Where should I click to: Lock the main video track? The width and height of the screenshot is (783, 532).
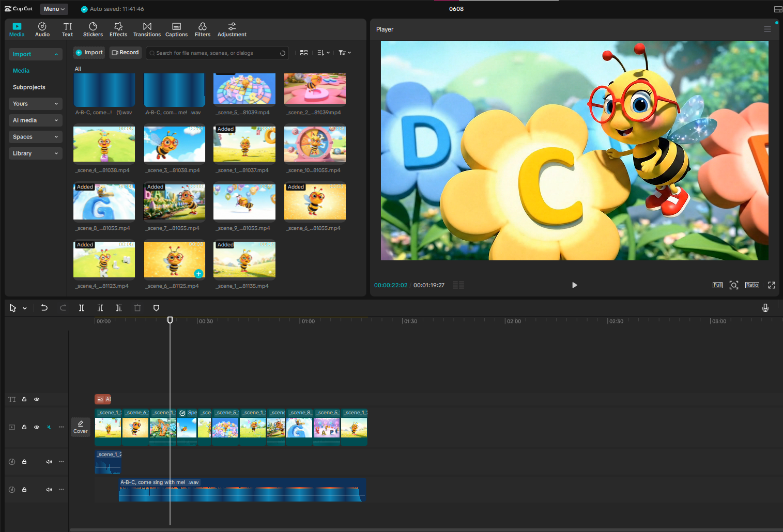pos(24,427)
